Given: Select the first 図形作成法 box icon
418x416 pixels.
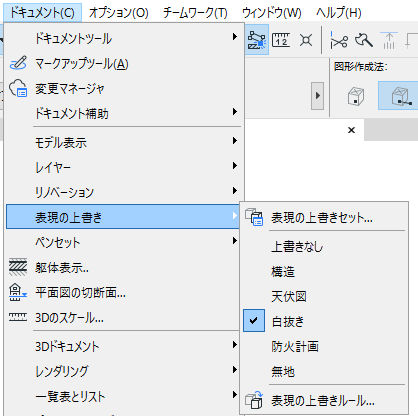Looking at the screenshot, I should click(x=356, y=96).
